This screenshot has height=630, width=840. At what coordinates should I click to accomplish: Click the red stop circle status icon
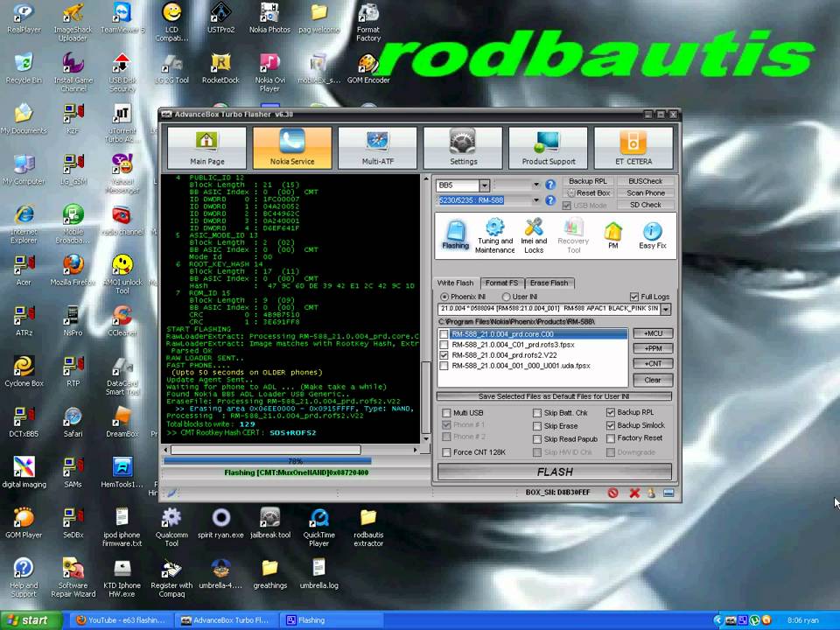(613, 493)
